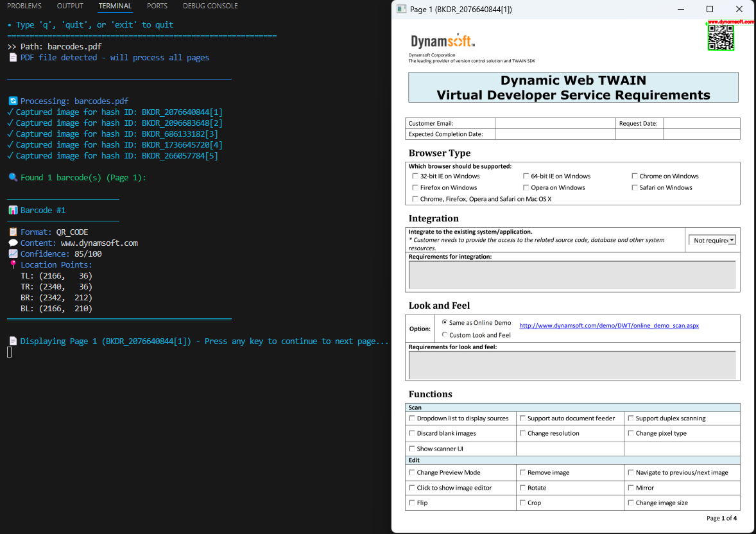Viewport: 756px width, 534px height.
Task: Choose the Same as Online Demo option
Action: (x=445, y=322)
